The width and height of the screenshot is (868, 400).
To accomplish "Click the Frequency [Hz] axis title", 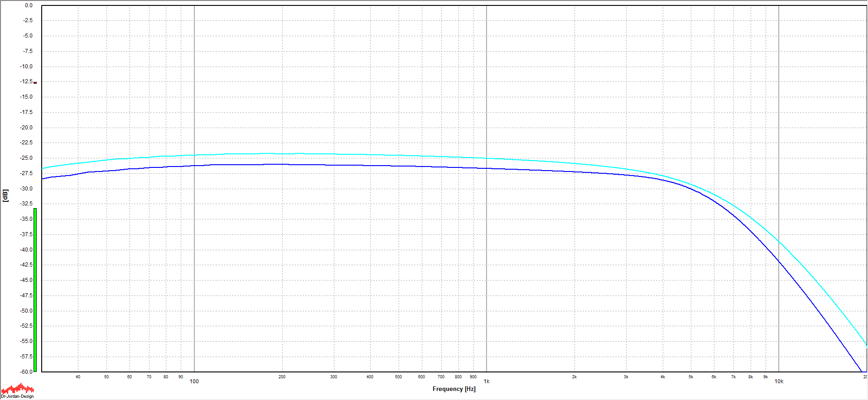I will 454,389.
